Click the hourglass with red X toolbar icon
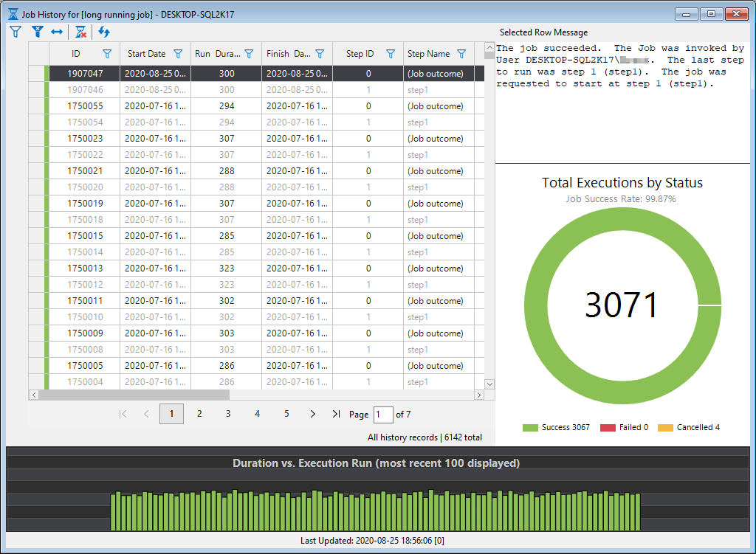Viewport: 756px width, 554px height. tap(80, 32)
